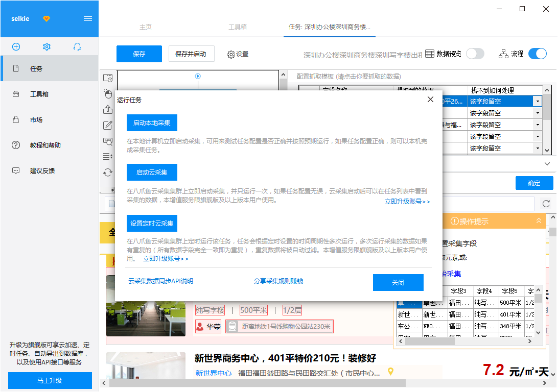Click the 401平米 cell in data preview
558x392 pixels.
(510, 314)
